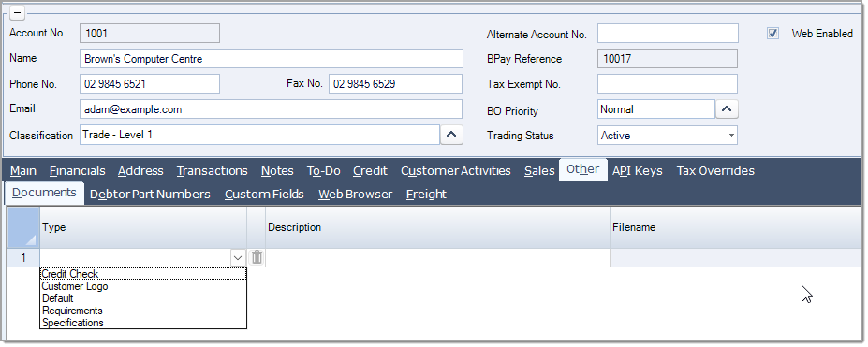This screenshot has width=868, height=347.
Task: Toggle the Web Enabled checkbox
Action: pyautogui.click(x=772, y=33)
